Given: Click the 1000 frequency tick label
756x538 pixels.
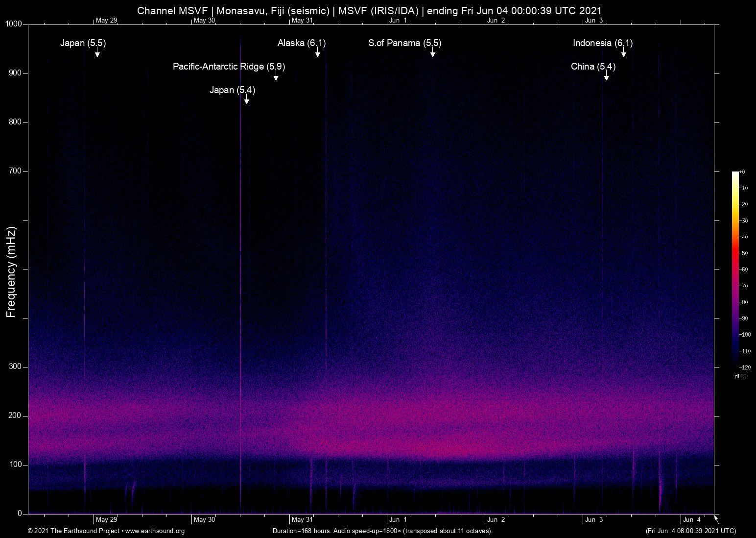Looking at the screenshot, I should 14,24.
